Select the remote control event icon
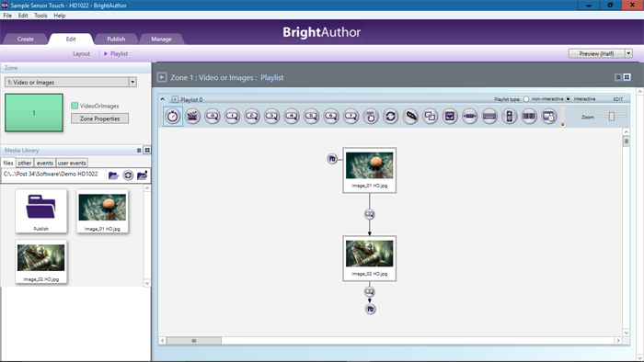This screenshot has height=362, width=644. coord(510,117)
